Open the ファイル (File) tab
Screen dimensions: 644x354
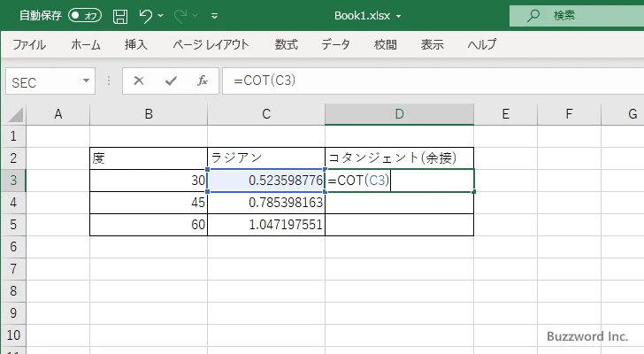[x=29, y=44]
